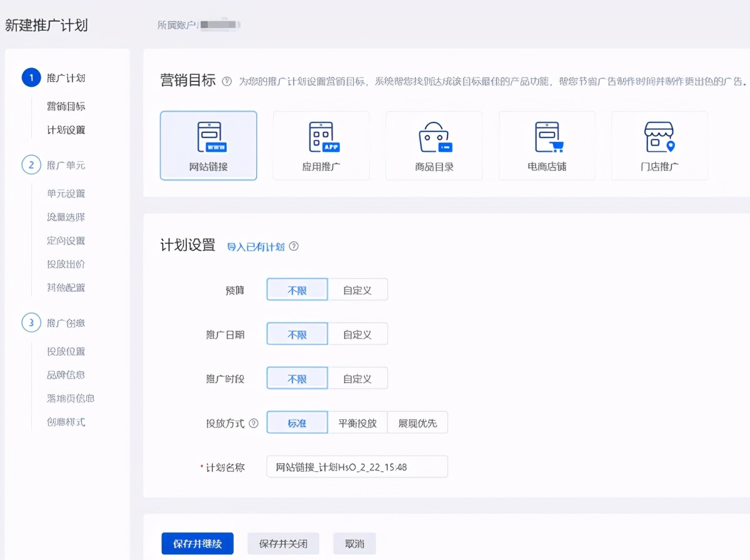Open the 投放方式 help icon
The image size is (750, 560).
(x=253, y=422)
